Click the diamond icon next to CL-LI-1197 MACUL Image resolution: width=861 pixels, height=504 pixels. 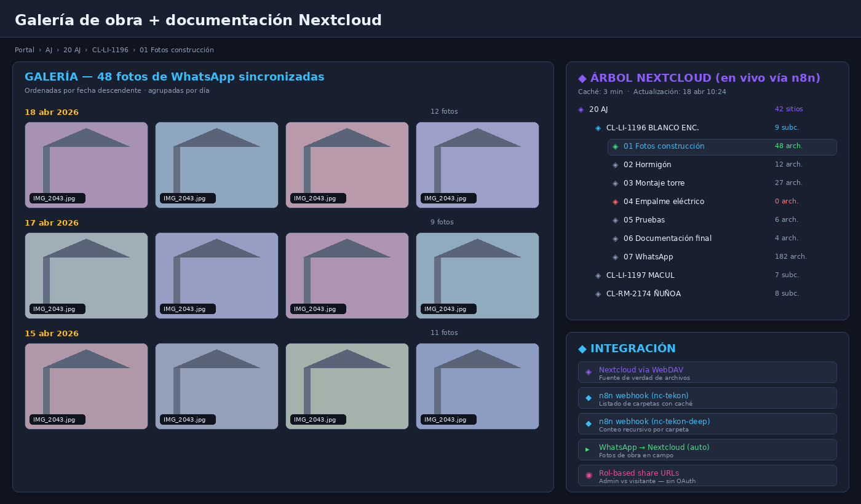(598, 275)
